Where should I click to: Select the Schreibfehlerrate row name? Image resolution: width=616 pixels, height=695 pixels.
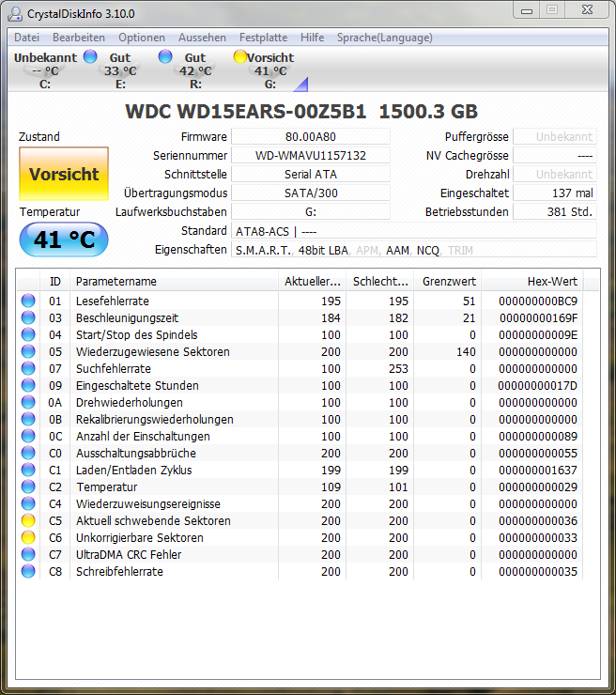(119, 571)
